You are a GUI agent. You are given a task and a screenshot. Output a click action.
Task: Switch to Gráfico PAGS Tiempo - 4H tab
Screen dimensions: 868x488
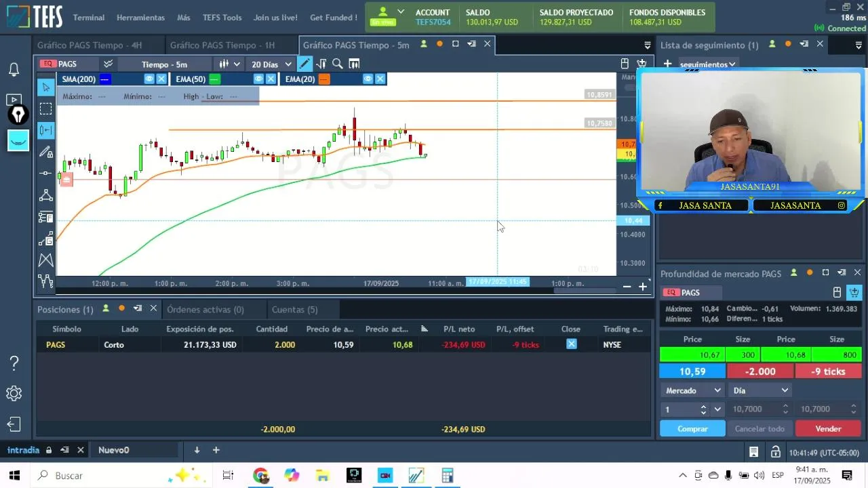[90, 45]
